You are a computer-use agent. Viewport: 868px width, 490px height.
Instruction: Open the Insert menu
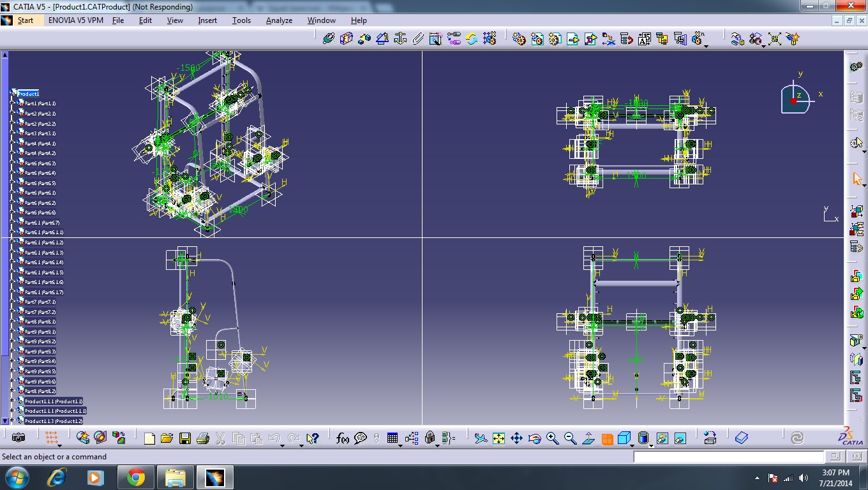[207, 20]
